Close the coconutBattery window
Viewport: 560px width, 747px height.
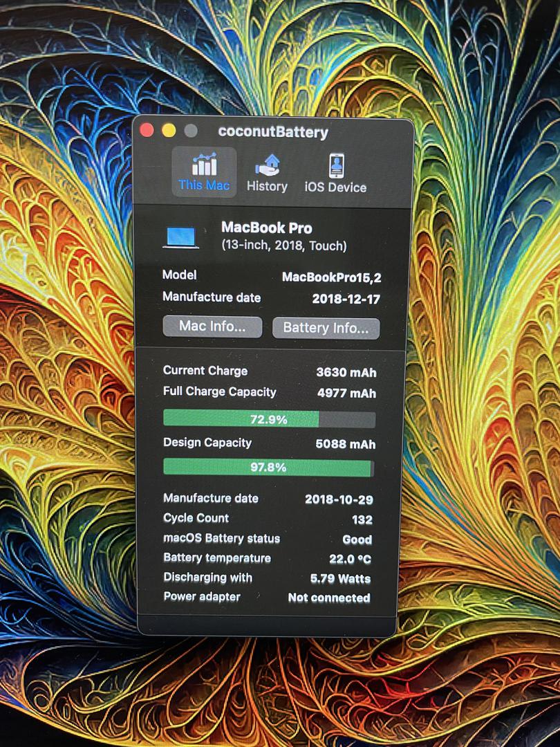coord(147,130)
